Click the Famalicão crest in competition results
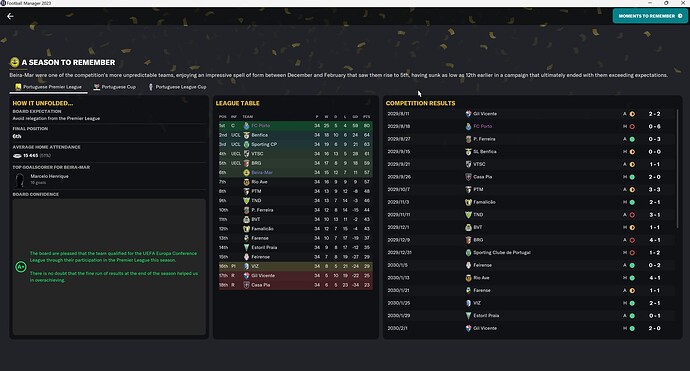This screenshot has height=371, width=690. [468, 202]
